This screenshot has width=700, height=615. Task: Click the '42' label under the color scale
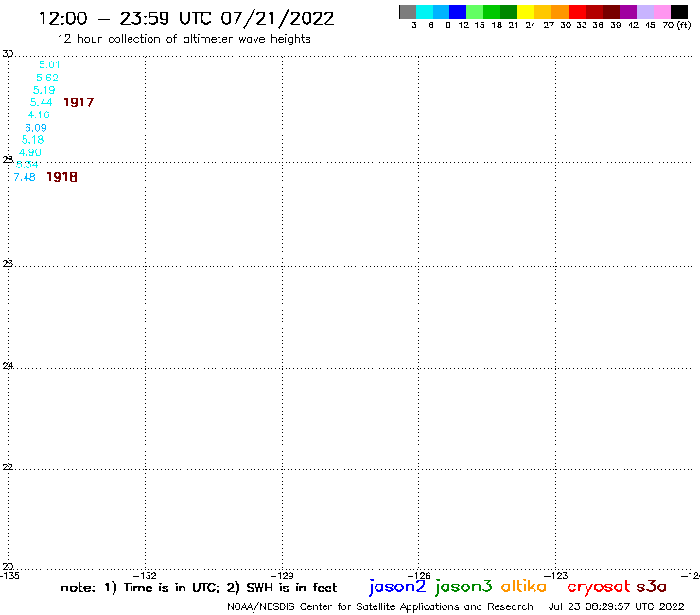(x=633, y=26)
